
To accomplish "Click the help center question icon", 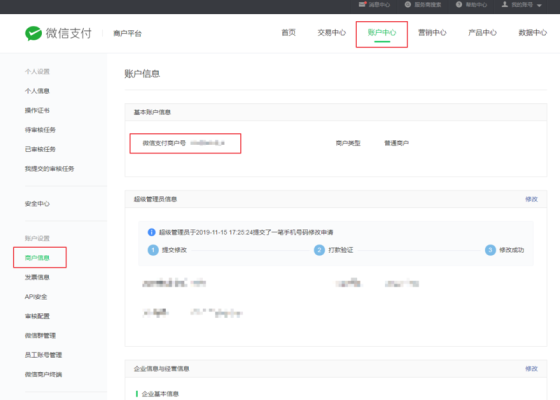I will (459, 5).
